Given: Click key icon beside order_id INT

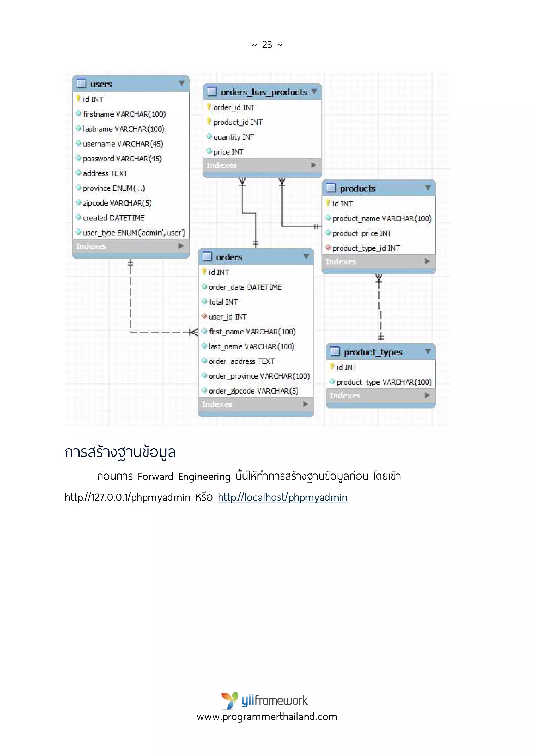Looking at the screenshot, I should click(209, 107).
